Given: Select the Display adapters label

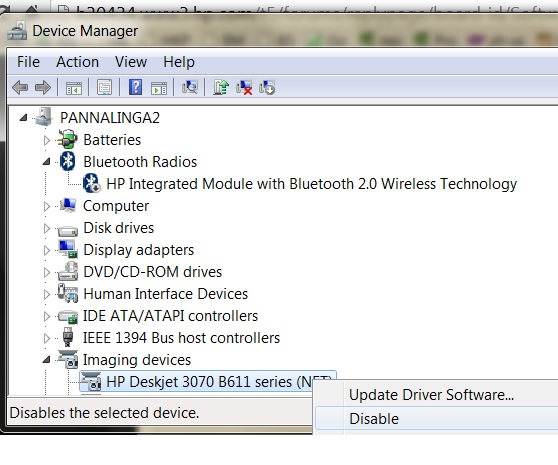Looking at the screenshot, I should pyautogui.click(x=139, y=250).
